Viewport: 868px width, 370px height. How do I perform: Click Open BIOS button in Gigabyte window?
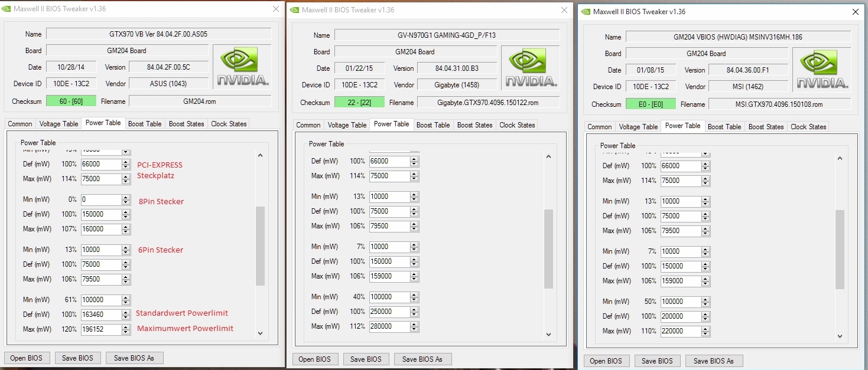coord(315,359)
